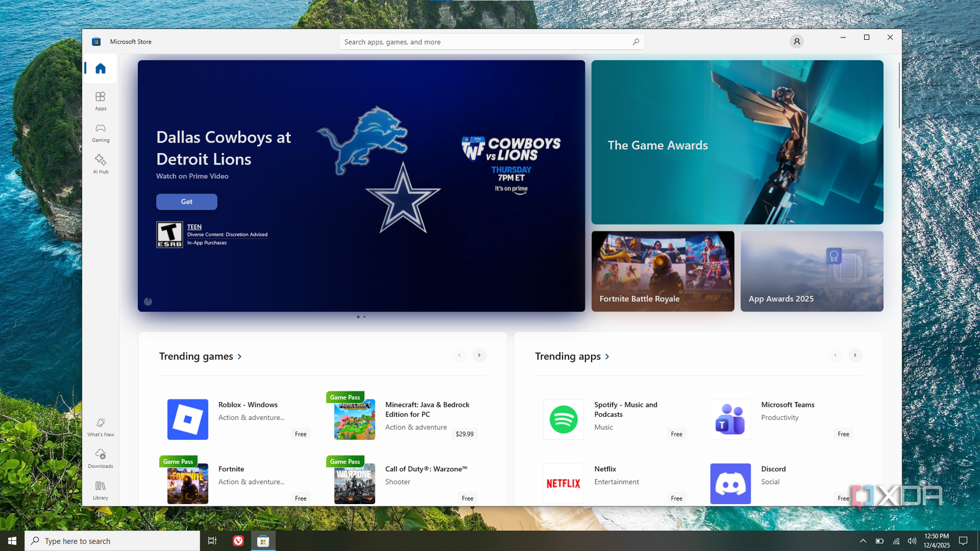Image resolution: width=980 pixels, height=551 pixels.
Task: Open the App Awards 2025 tile
Action: click(812, 271)
